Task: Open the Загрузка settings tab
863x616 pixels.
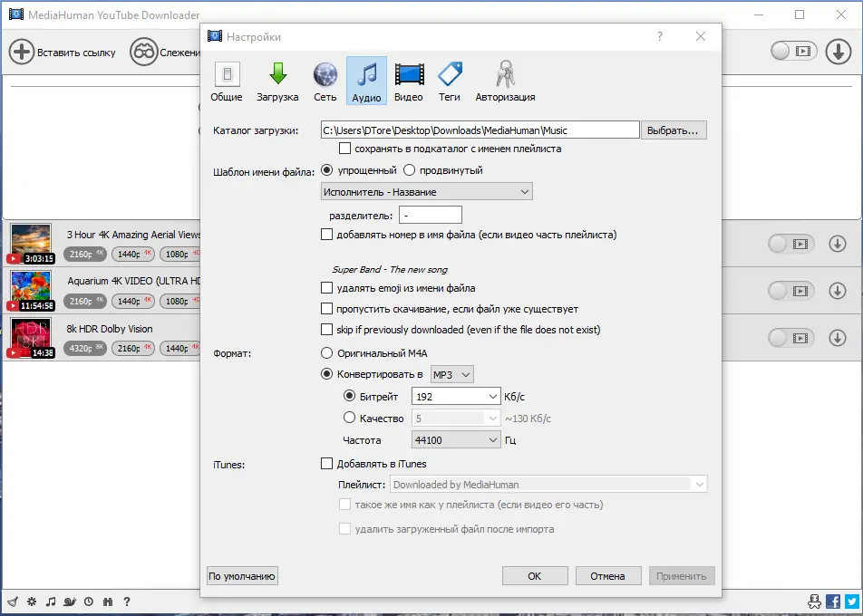Action: click(277, 81)
